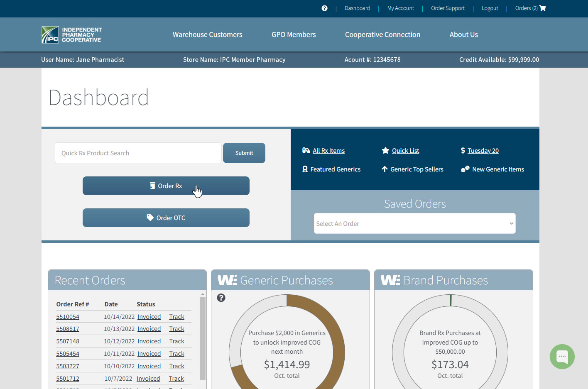Click the Order OTC button
The image size is (588, 389).
[x=166, y=218]
